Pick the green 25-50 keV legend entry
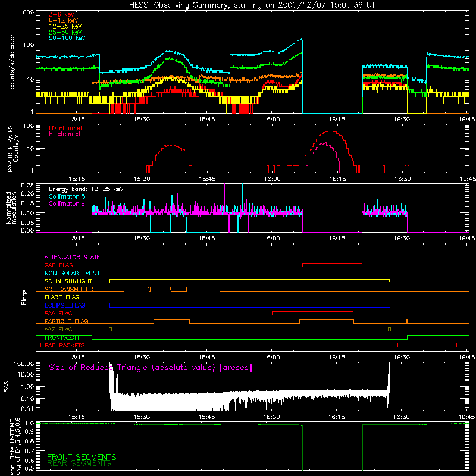 (x=65, y=32)
